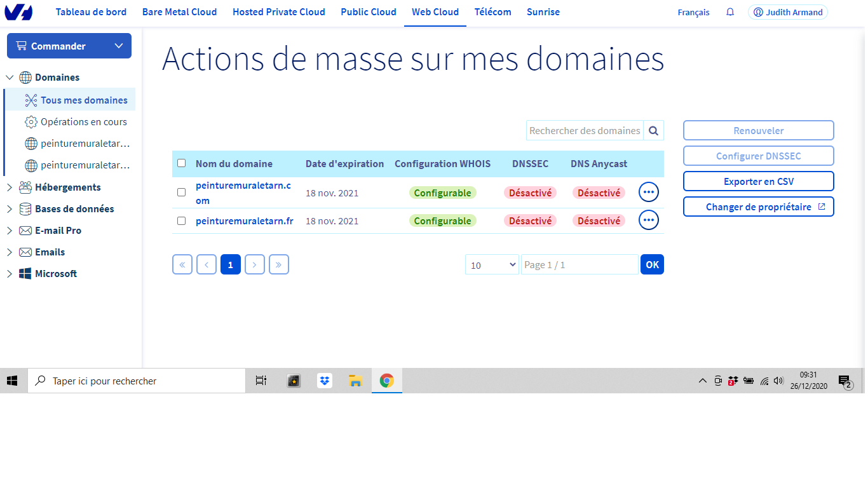Screen dimensions: 868x488
Task: Open the Commander dropdown
Action: tap(69, 46)
